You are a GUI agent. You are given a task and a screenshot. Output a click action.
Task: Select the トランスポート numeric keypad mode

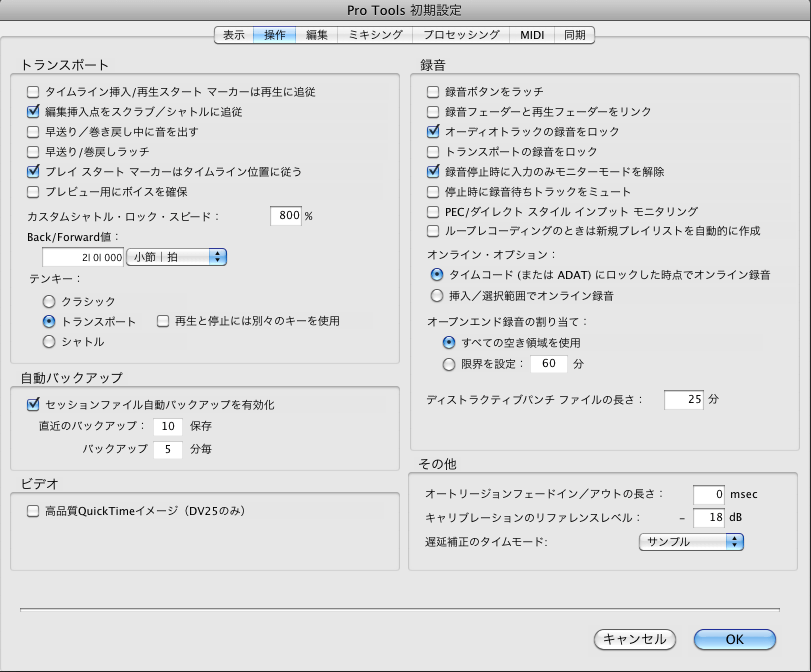[x=49, y=322]
